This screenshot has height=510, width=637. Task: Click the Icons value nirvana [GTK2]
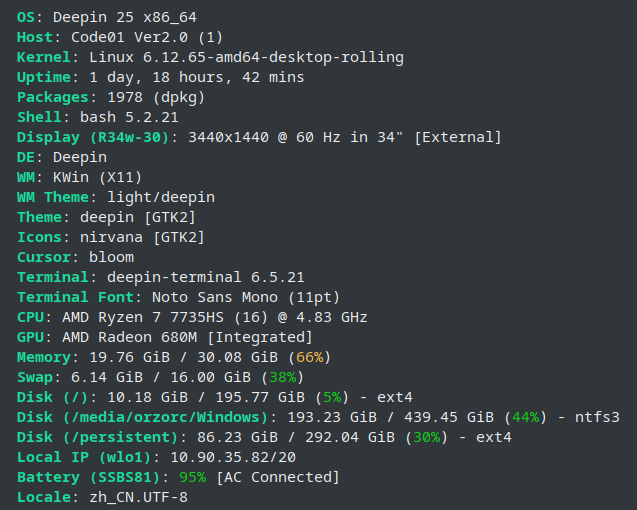142,238
